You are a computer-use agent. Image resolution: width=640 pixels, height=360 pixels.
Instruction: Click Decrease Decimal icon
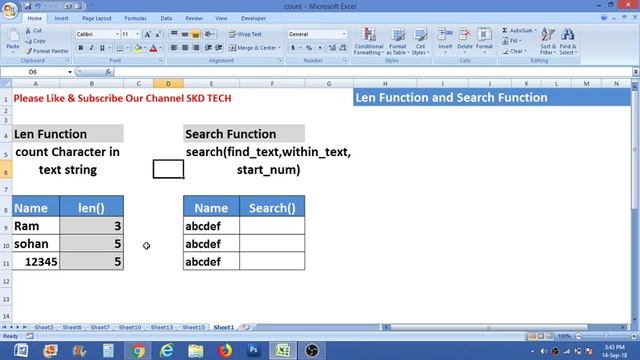(342, 48)
